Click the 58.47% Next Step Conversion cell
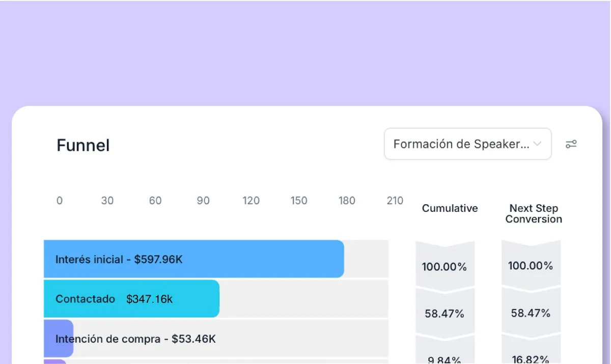Viewport: 611px width, 364px height. (x=531, y=313)
